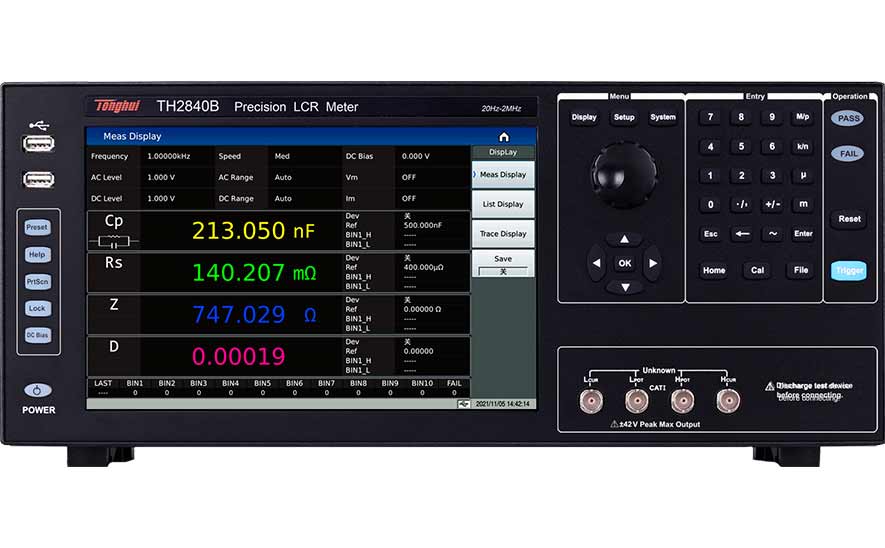
Task: Click the up arrow navigation key
Action: click(x=624, y=239)
